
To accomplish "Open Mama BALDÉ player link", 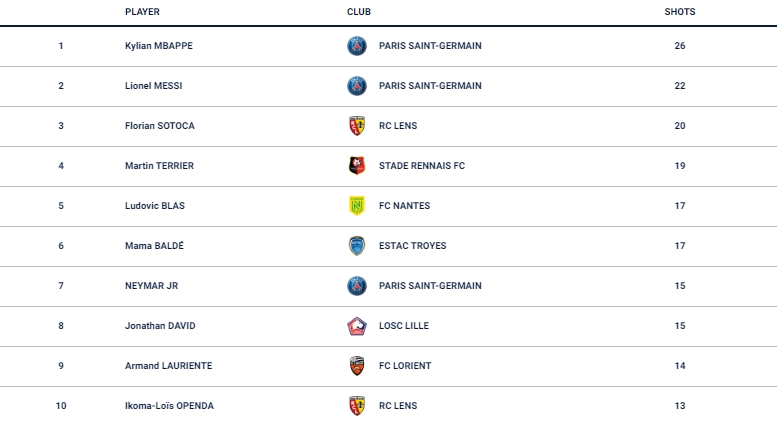I will 154,246.
